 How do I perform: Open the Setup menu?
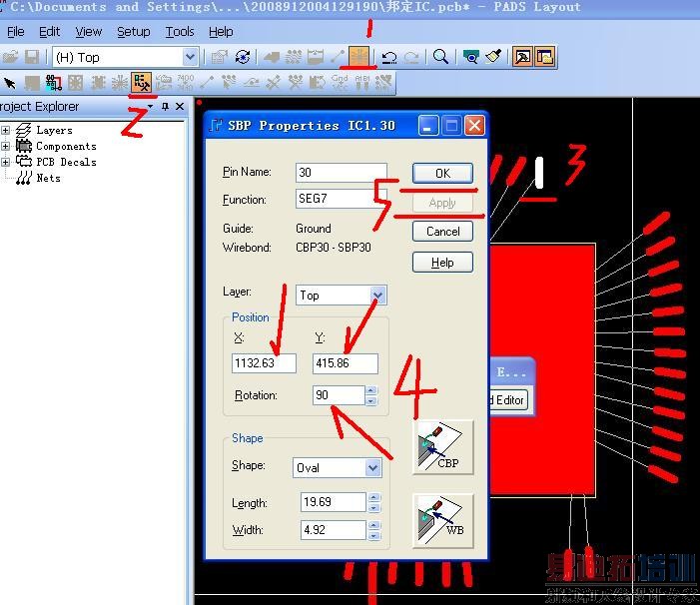click(134, 32)
